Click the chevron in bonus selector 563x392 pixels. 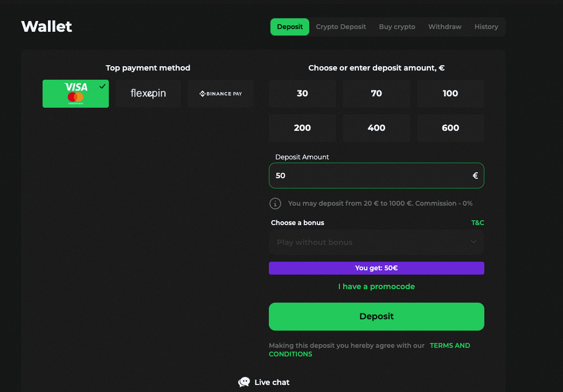474,242
